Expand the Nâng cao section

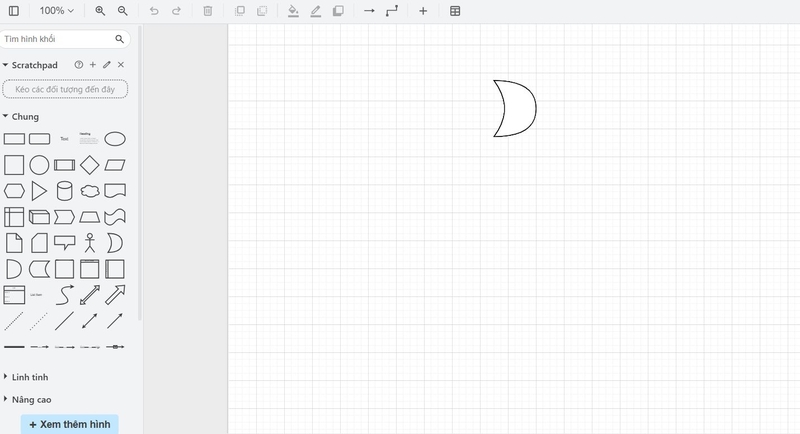[27, 400]
